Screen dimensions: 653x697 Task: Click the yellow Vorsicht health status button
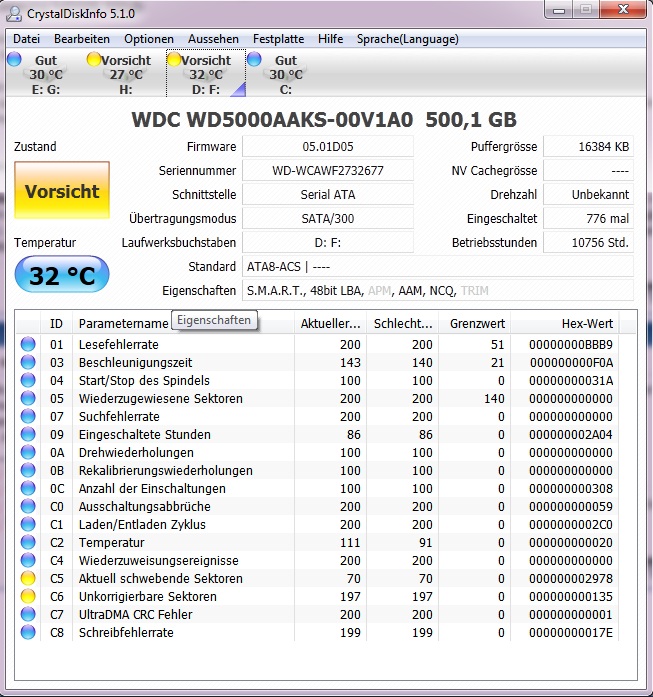[62, 190]
